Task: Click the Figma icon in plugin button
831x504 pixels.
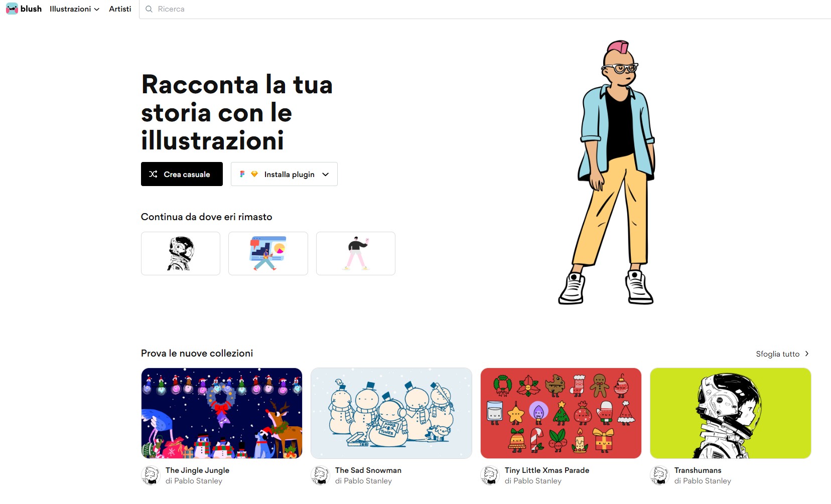Action: pyautogui.click(x=242, y=174)
